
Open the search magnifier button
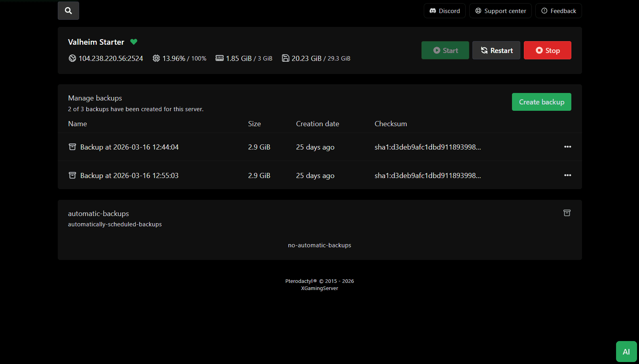[68, 11]
